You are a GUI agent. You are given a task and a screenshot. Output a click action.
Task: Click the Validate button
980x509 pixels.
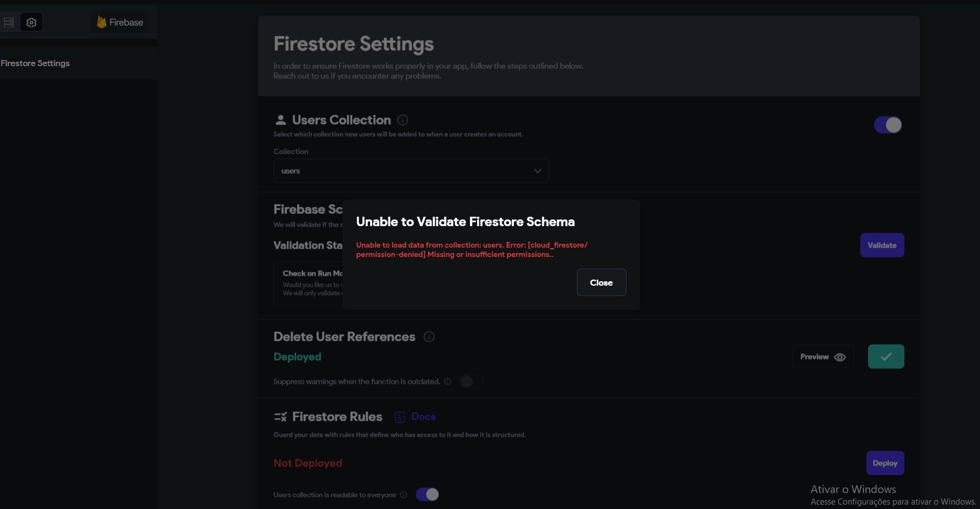(x=882, y=245)
